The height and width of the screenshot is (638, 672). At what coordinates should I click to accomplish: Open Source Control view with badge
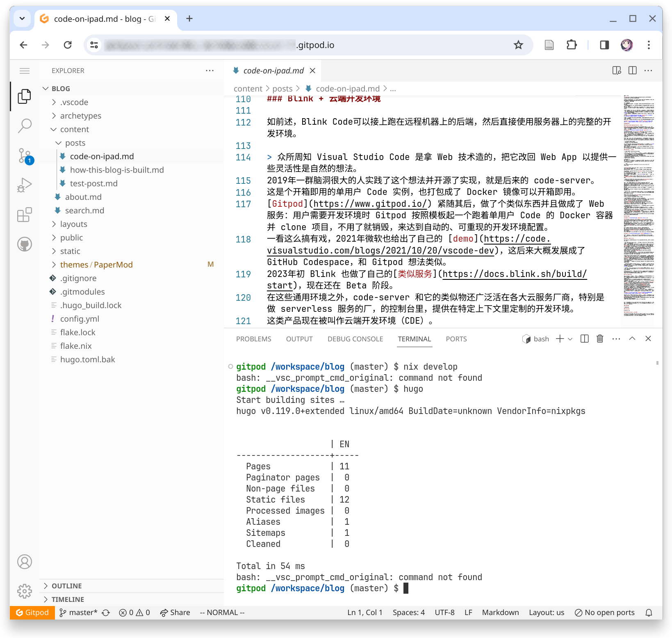click(25, 156)
